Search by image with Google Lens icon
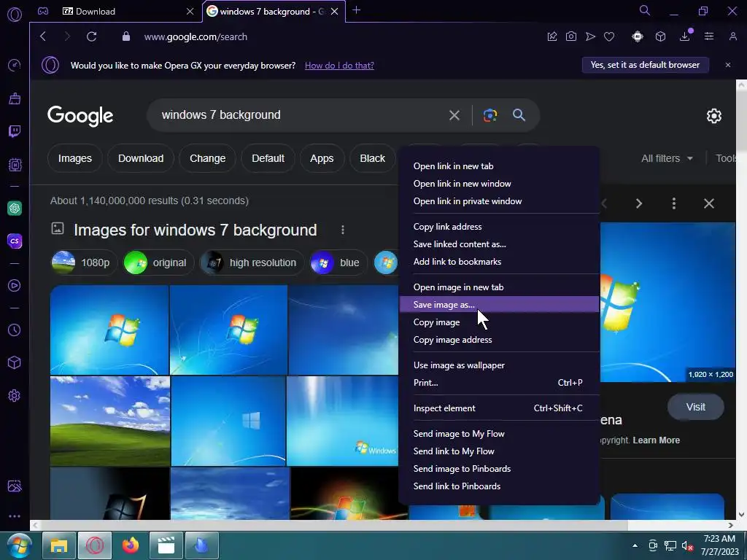 click(489, 115)
